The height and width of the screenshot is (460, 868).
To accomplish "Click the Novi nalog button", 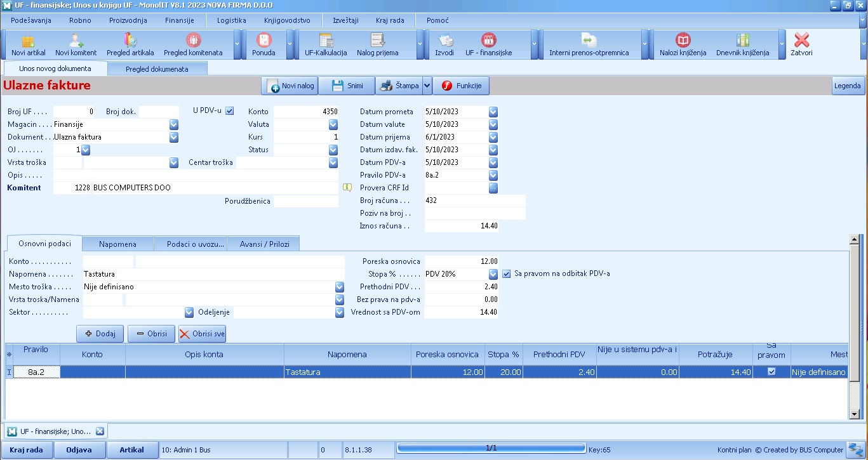I will pos(290,86).
